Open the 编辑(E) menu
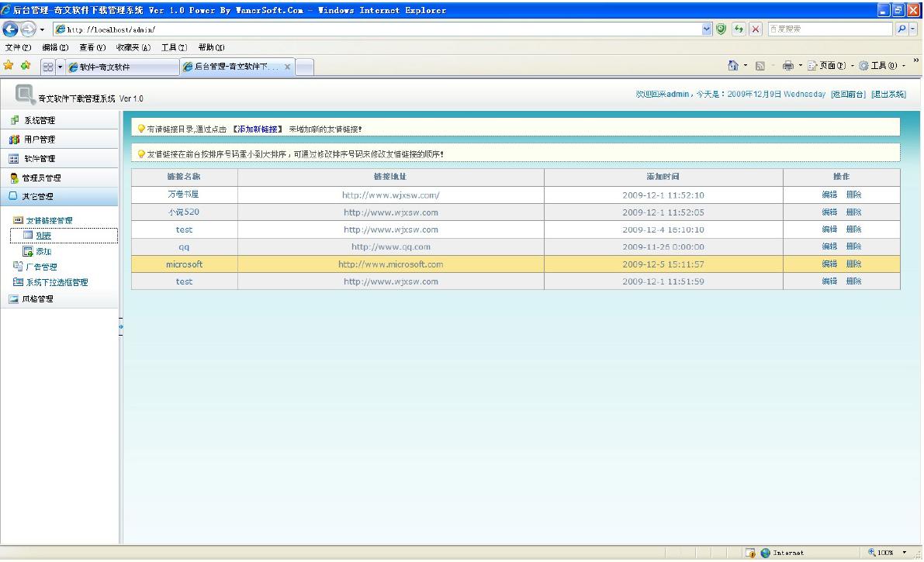 click(55, 47)
